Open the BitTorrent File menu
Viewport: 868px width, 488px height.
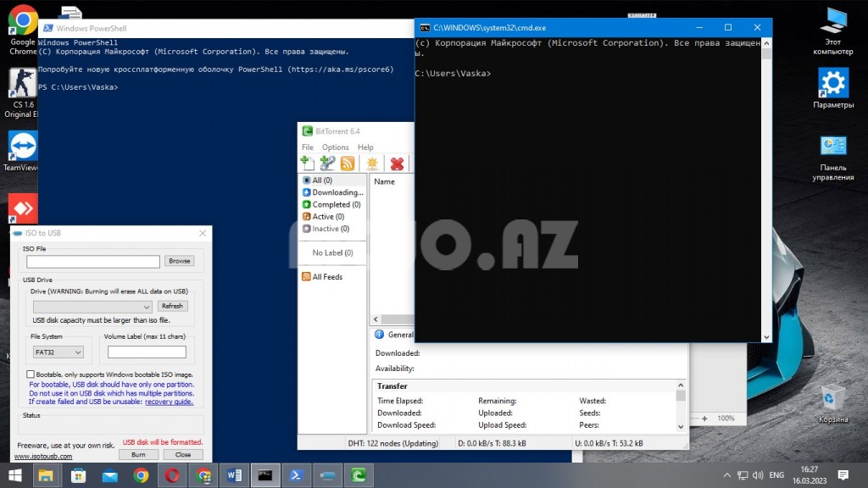point(308,147)
